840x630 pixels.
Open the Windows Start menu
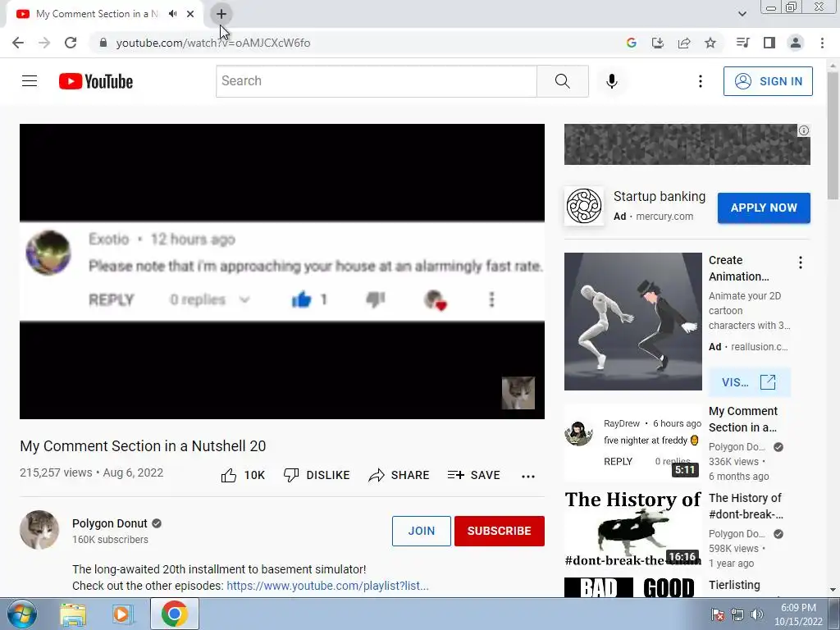pyautogui.click(x=21, y=614)
